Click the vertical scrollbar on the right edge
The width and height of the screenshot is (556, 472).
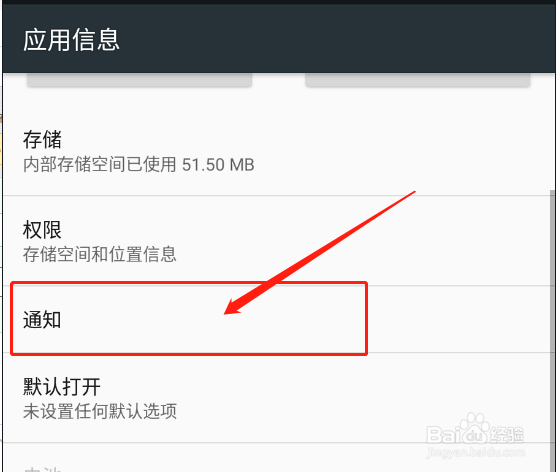[552, 330]
